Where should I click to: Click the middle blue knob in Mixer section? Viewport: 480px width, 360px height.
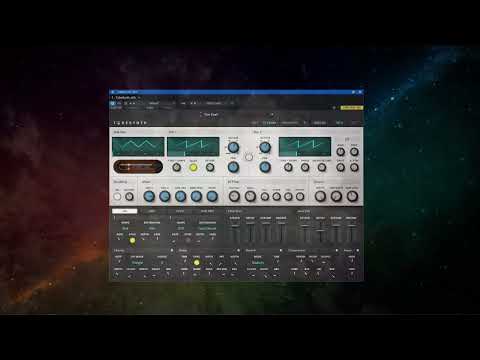180,196
